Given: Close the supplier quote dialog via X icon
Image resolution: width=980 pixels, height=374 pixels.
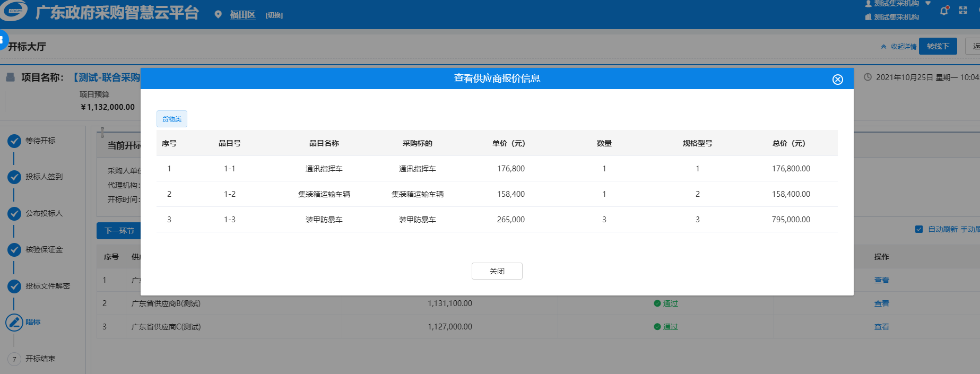Looking at the screenshot, I should (837, 80).
